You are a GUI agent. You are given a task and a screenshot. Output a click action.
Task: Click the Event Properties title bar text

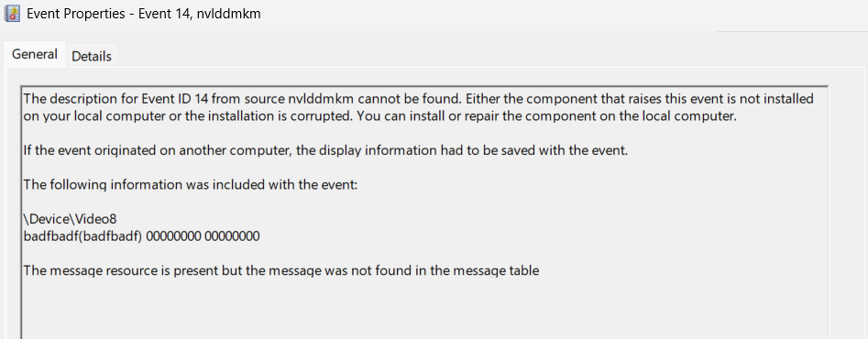tap(144, 14)
